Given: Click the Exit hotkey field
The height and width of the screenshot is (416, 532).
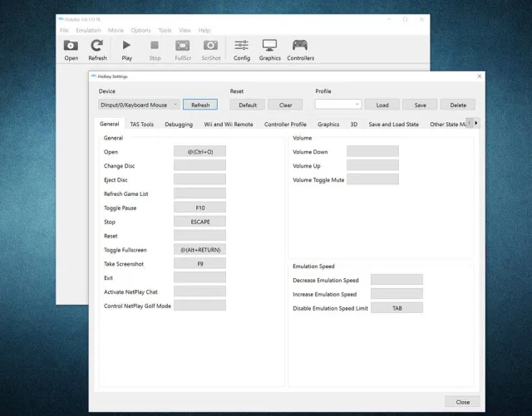Looking at the screenshot, I should 199,277.
